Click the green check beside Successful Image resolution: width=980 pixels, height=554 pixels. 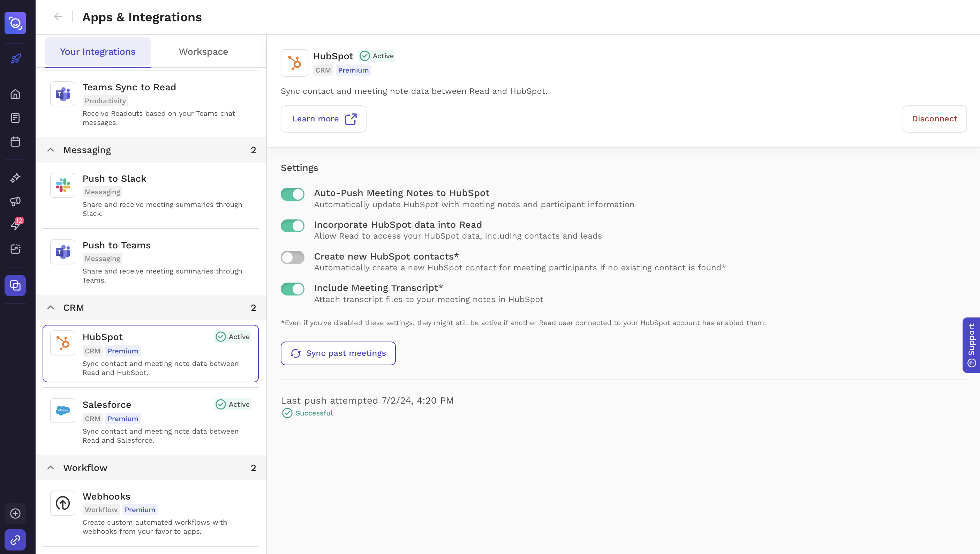click(287, 413)
